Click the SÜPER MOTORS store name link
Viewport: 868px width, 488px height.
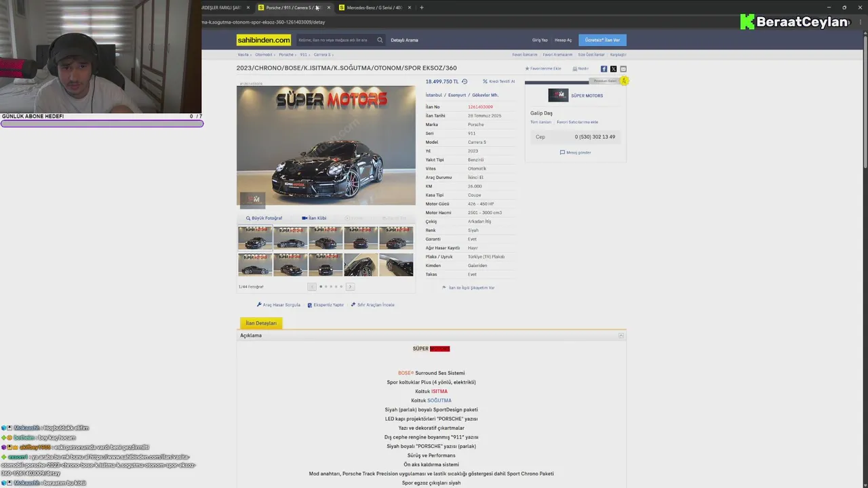click(x=587, y=96)
